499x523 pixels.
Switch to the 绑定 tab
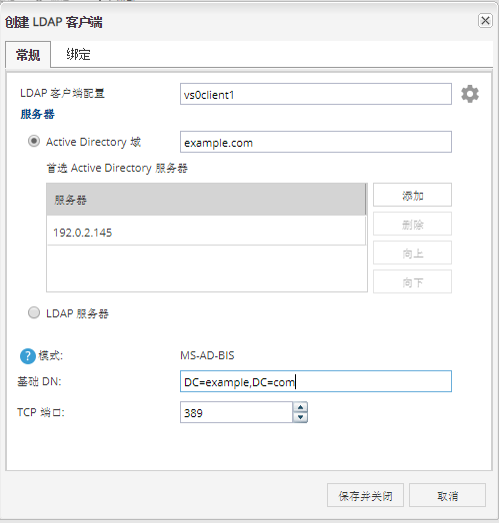tap(78, 54)
